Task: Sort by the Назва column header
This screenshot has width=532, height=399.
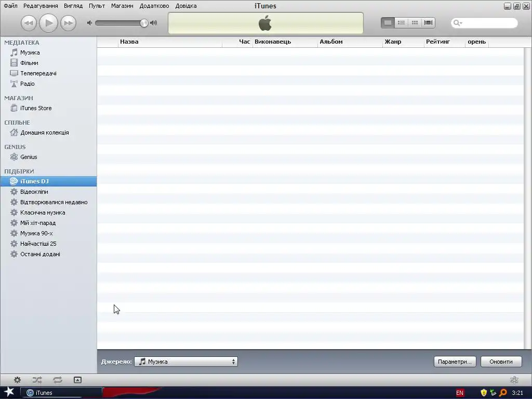Action: click(x=170, y=42)
